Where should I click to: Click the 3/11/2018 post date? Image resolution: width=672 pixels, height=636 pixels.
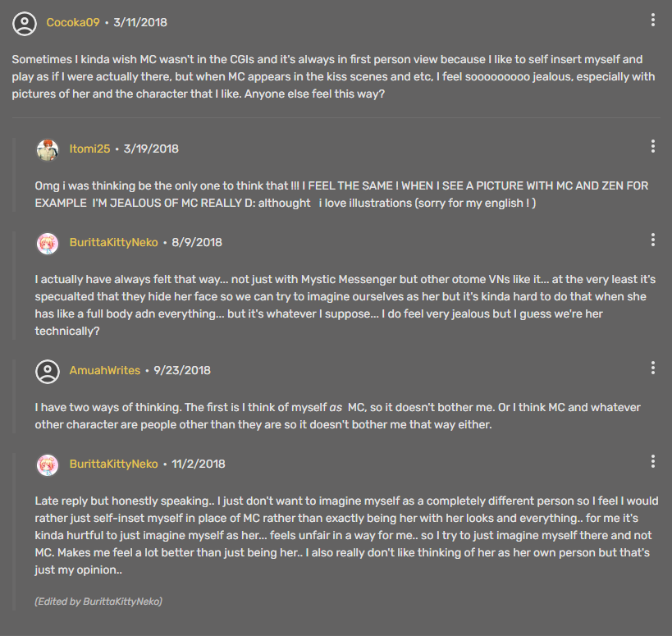140,23
